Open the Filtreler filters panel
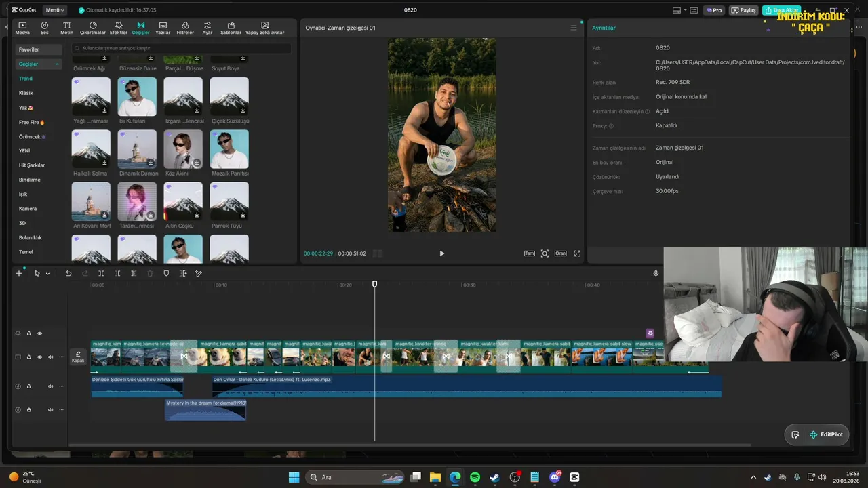The width and height of the screenshot is (868, 488). [185, 28]
